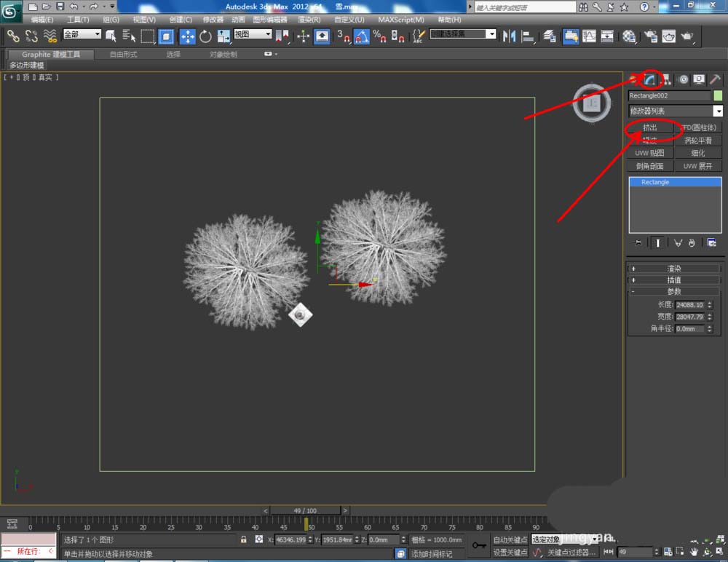Screen dimensions: 728x562
Task: Click the Rotate tool icon
Action: point(205,36)
